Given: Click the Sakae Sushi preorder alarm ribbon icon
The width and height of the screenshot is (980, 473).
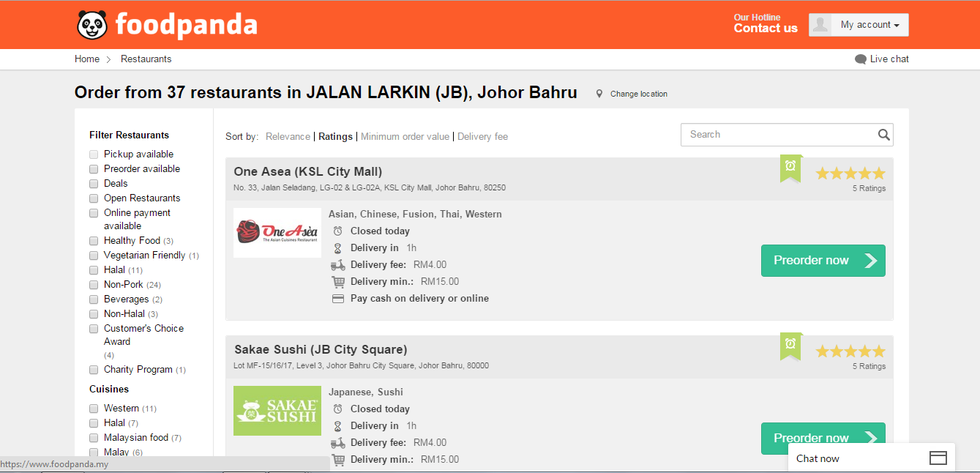Looking at the screenshot, I should (x=790, y=346).
